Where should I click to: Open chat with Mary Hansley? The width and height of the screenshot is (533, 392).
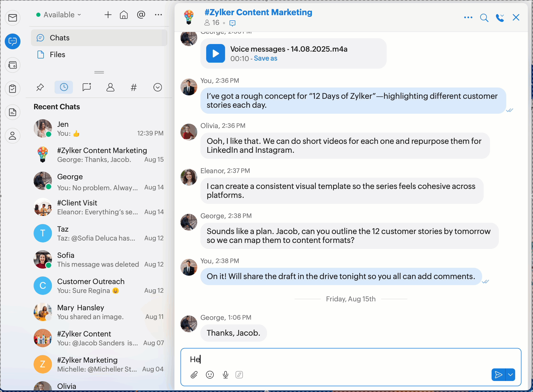pyautogui.click(x=99, y=312)
